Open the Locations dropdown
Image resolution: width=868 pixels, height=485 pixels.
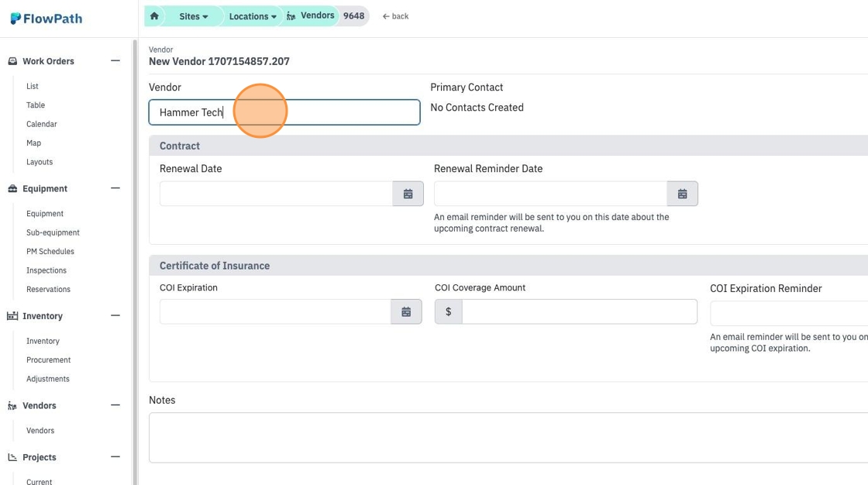tap(253, 16)
